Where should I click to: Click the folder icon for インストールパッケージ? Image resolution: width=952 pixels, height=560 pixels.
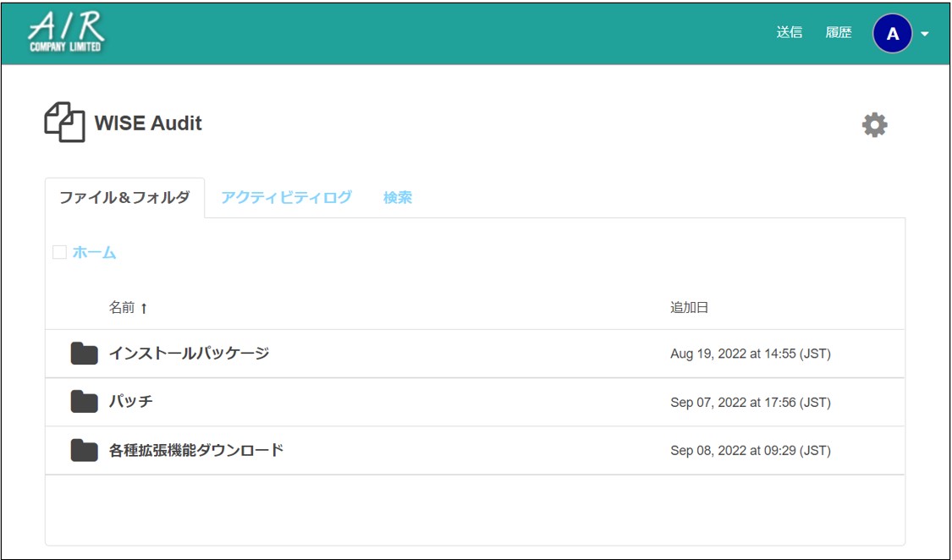(x=84, y=353)
